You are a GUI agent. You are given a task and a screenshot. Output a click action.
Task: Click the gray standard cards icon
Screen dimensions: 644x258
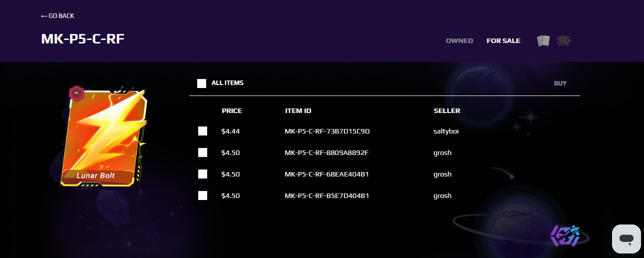tap(543, 41)
